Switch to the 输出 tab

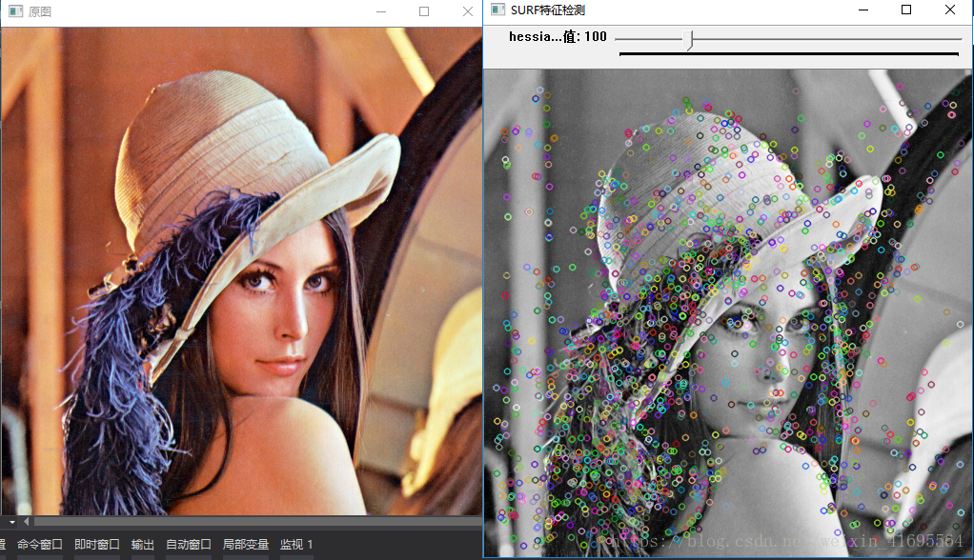coord(143,545)
